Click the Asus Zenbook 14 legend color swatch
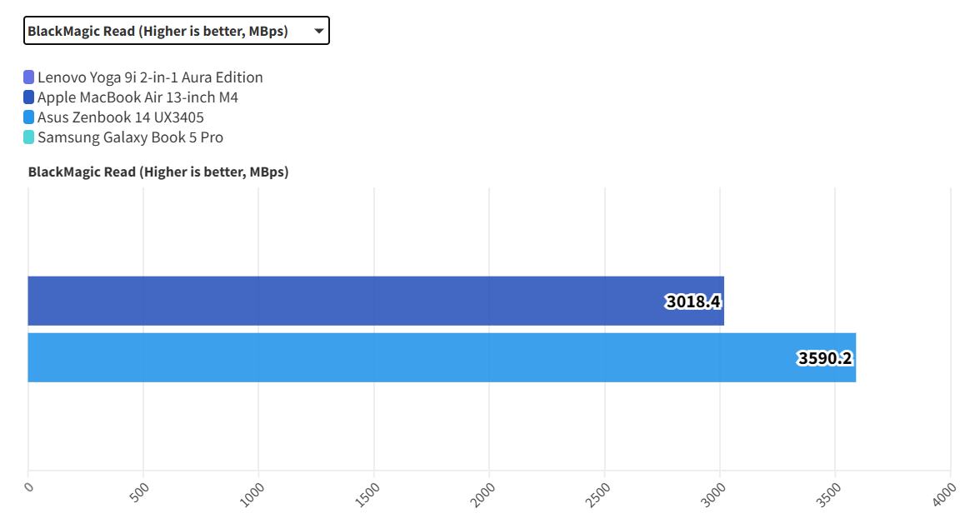 (x=29, y=117)
